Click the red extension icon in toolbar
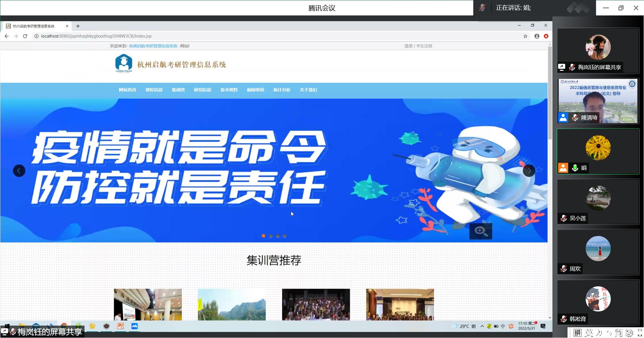Screen dimensions: 644x338 546,36
